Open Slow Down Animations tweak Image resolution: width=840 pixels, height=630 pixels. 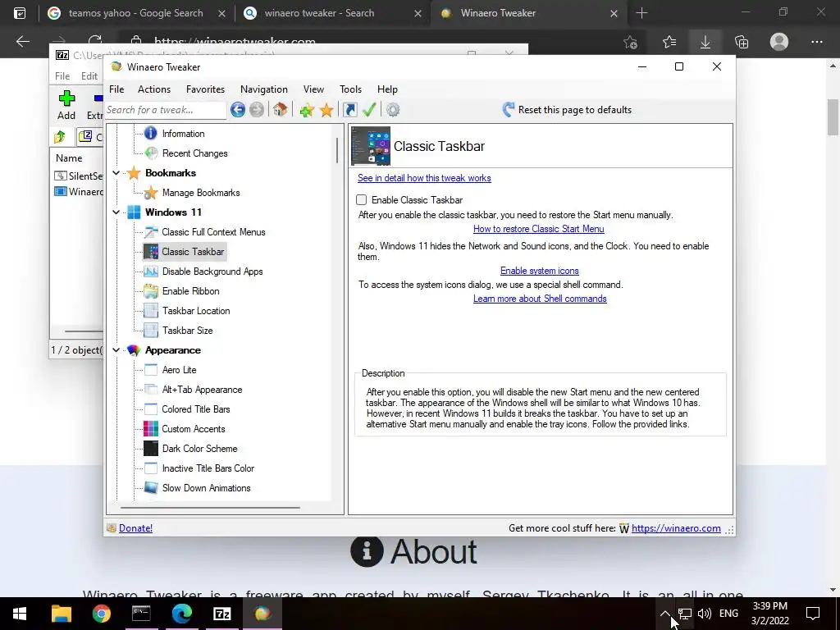click(206, 488)
